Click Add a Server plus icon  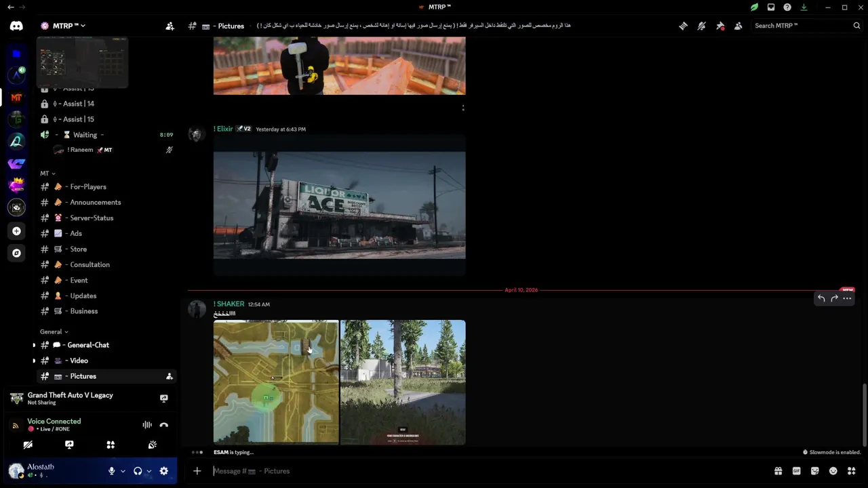[x=16, y=231]
